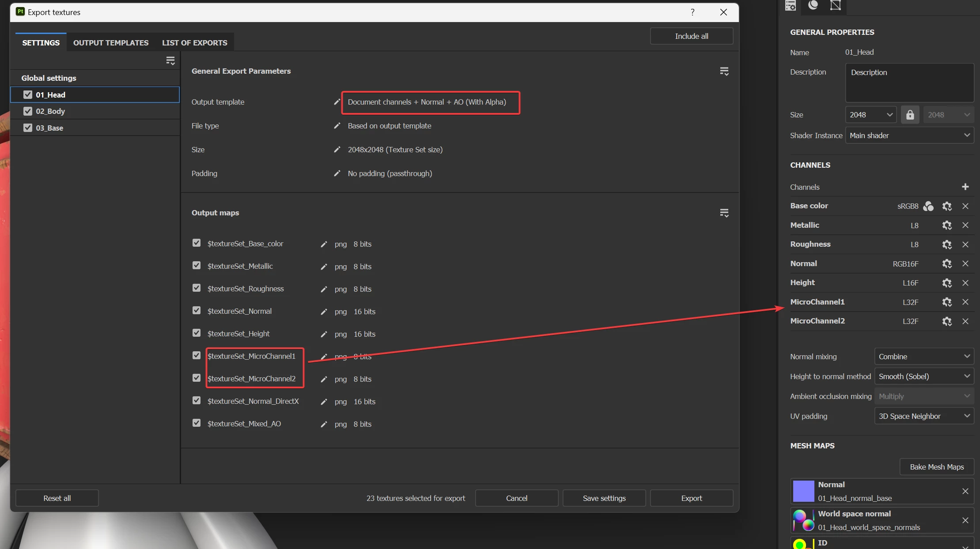Click the Normal mesh map purple thumbnail
980x549 pixels.
coord(803,491)
